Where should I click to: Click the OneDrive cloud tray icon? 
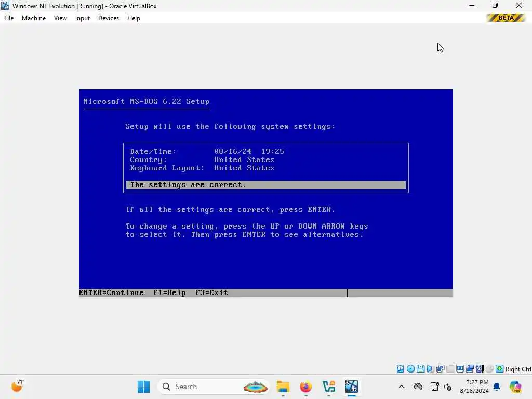tap(418, 387)
